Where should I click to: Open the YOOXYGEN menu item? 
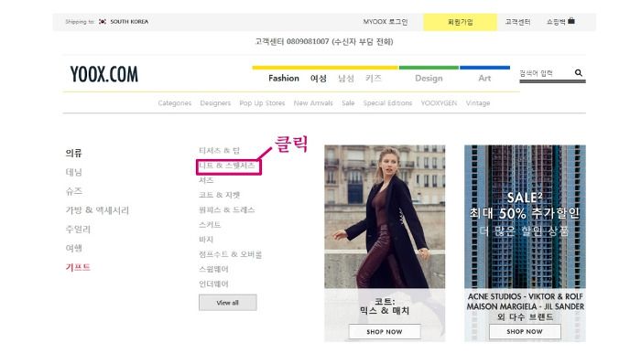pyautogui.click(x=439, y=103)
